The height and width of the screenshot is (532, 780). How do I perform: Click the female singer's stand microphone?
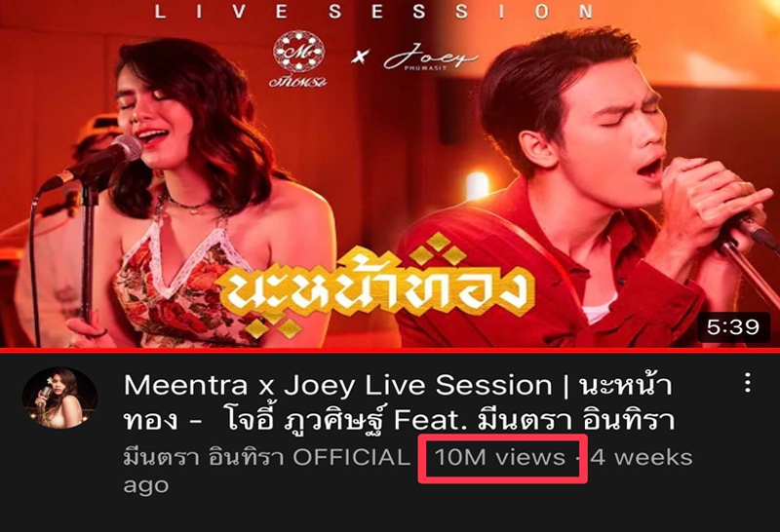point(95,162)
